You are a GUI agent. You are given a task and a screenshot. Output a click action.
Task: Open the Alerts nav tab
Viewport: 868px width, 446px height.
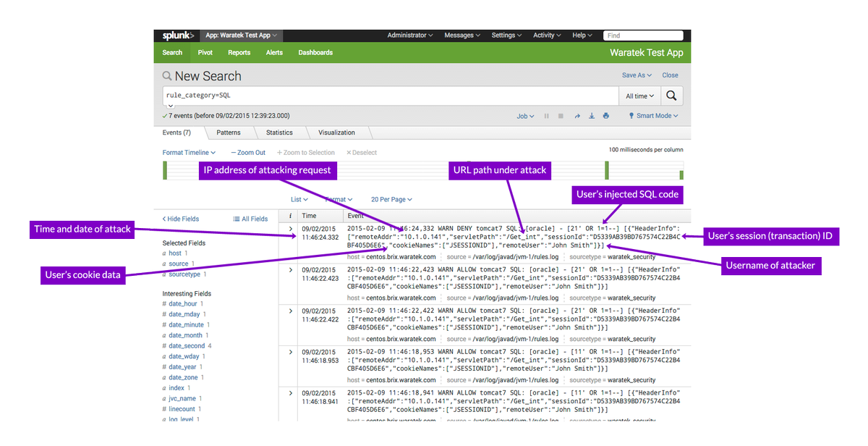pyautogui.click(x=274, y=53)
